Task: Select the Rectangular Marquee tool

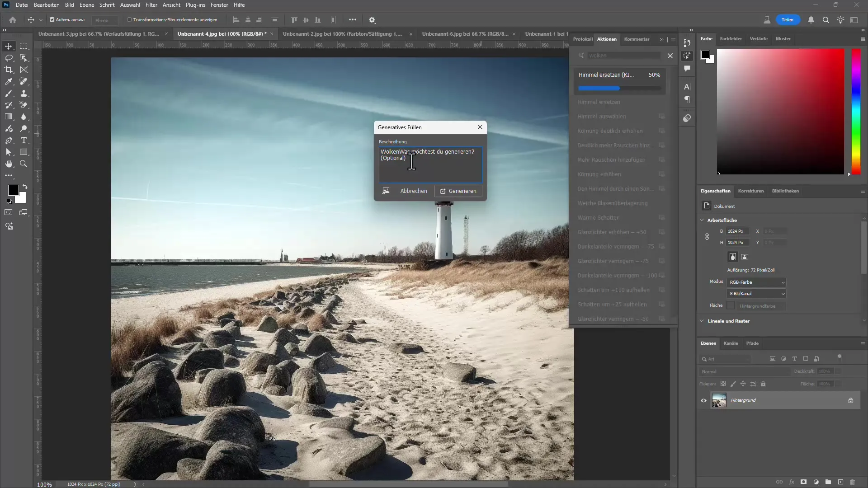Action: pos(24,46)
